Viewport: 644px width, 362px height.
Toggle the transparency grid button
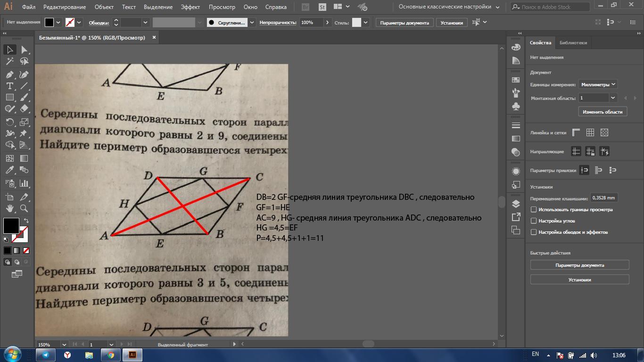[x=604, y=132]
